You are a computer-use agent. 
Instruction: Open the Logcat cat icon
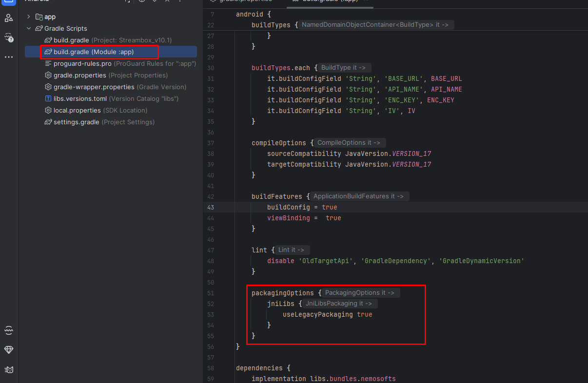click(9, 369)
